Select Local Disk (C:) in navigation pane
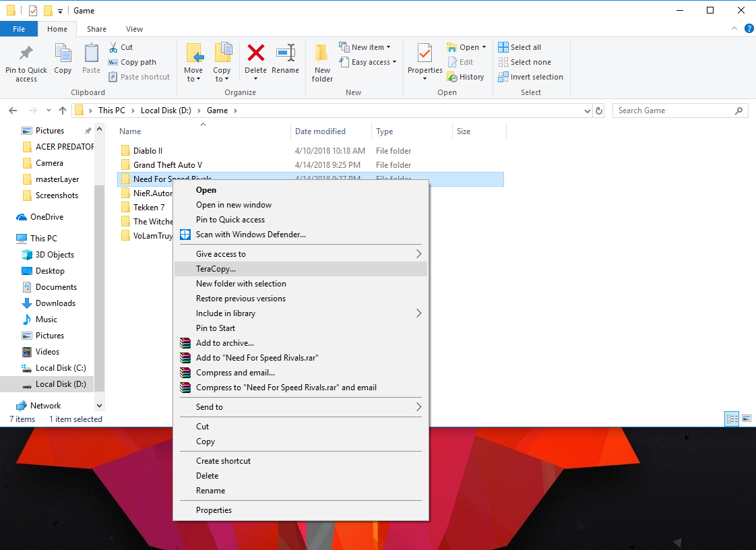The height and width of the screenshot is (550, 756). (60, 367)
